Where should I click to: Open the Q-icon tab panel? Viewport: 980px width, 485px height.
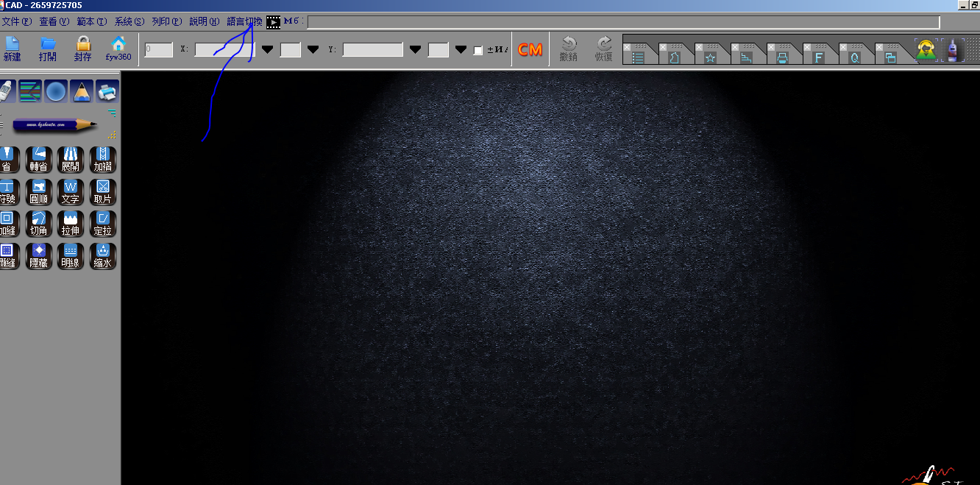click(x=854, y=57)
